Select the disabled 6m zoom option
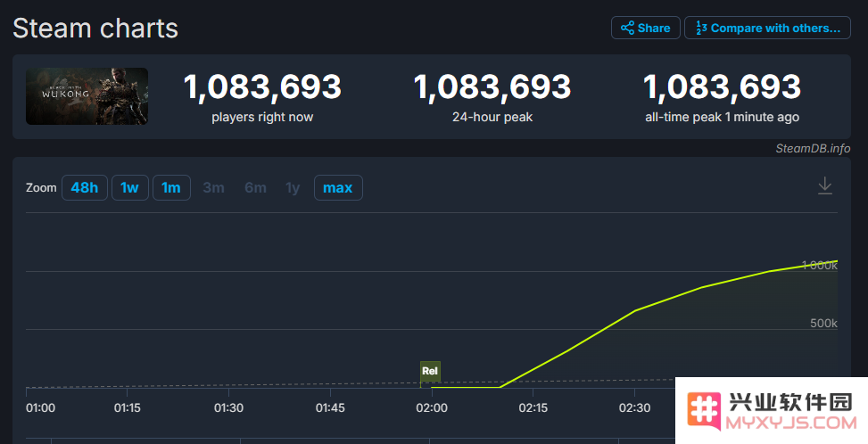 (256, 187)
